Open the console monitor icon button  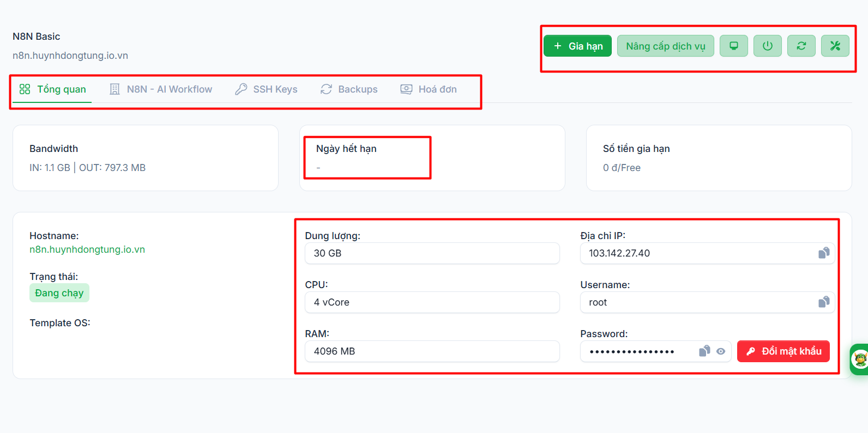click(x=734, y=46)
